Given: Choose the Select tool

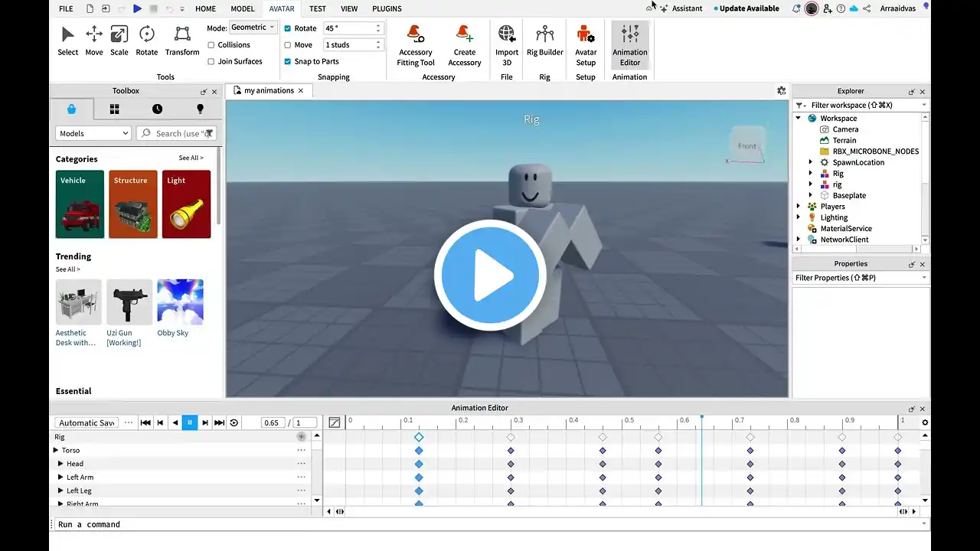Looking at the screenshot, I should click(67, 41).
